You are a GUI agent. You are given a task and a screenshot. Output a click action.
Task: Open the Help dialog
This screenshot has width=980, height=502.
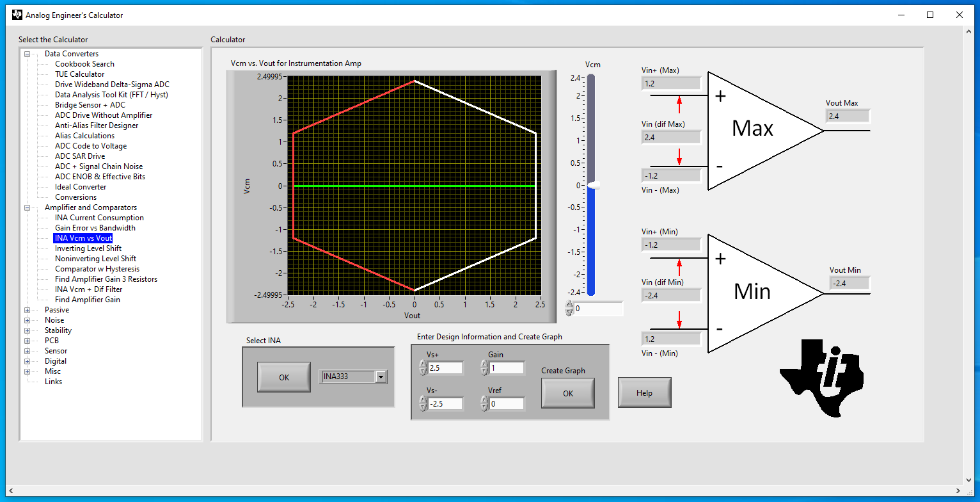coord(644,392)
